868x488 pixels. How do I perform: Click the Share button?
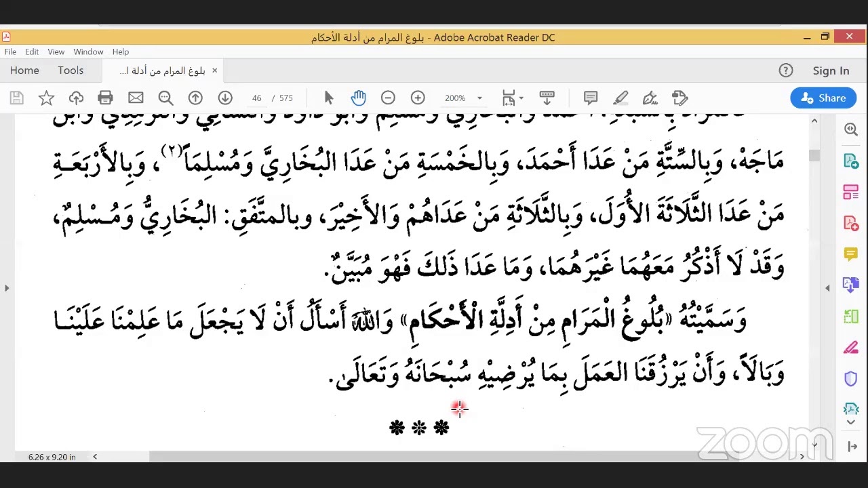pos(823,98)
